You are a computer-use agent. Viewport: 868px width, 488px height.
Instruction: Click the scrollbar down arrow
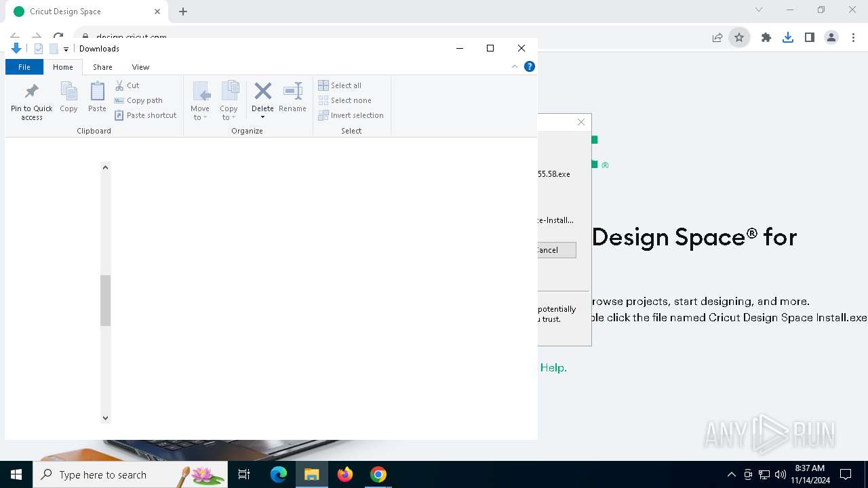105,418
